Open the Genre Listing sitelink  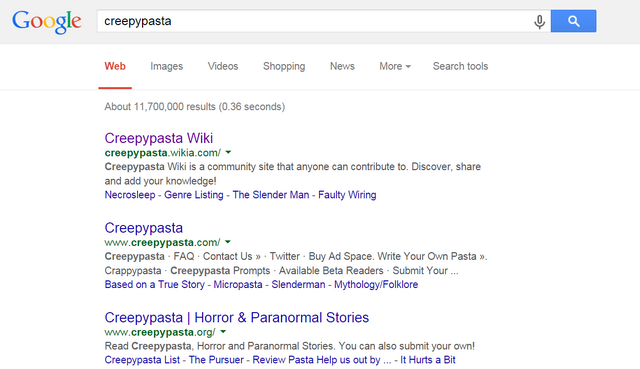(194, 195)
